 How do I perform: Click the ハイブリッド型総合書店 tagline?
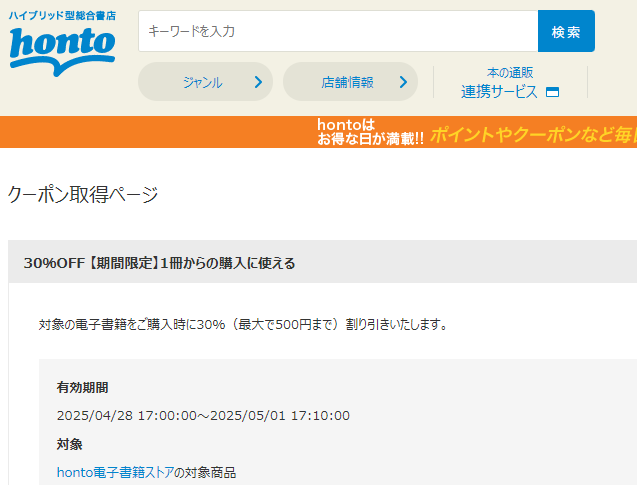[x=63, y=16]
